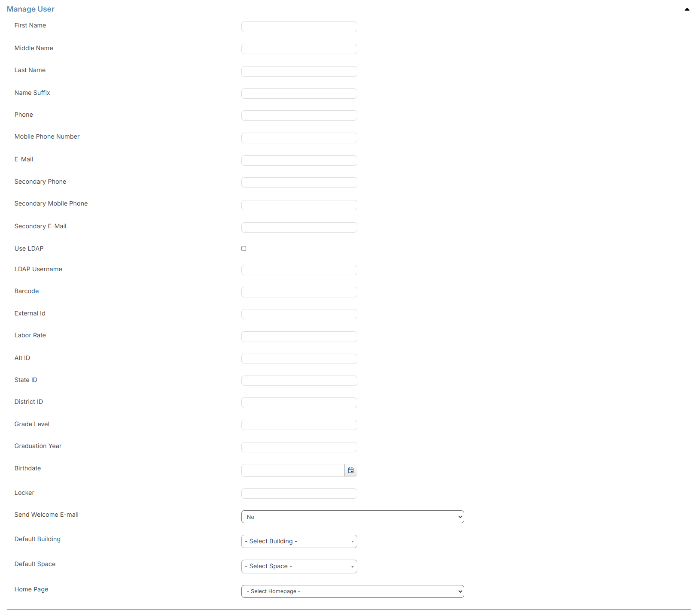Click the Barcode input field
700x612 pixels.
coord(298,292)
